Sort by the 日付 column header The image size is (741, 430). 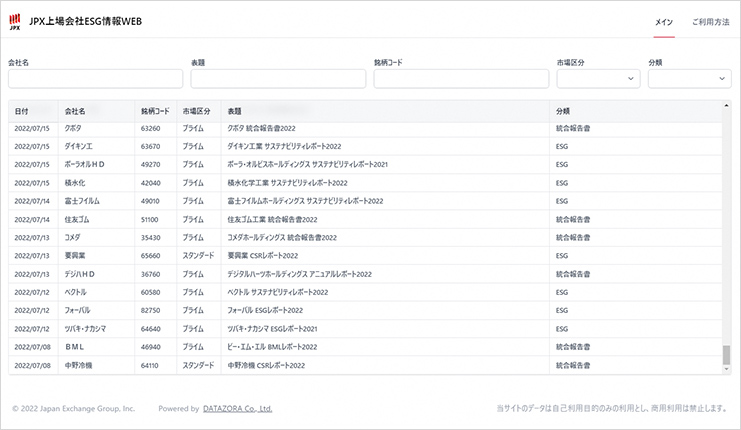(22, 111)
